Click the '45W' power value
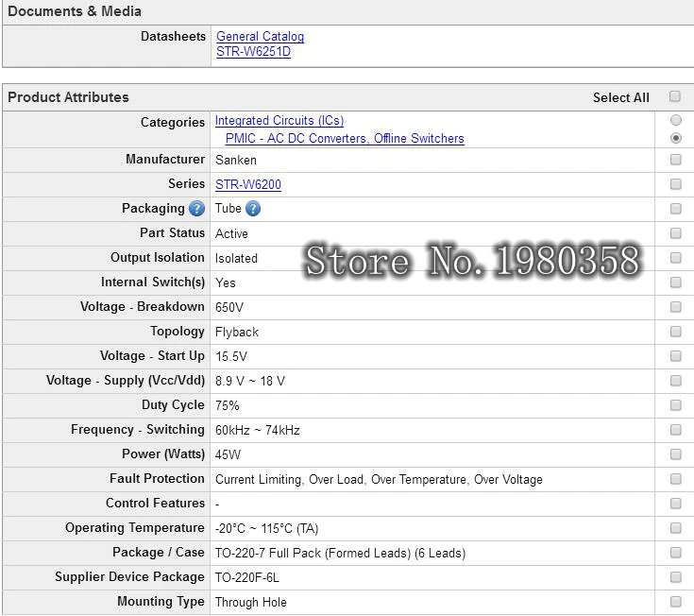694x616 pixels. pyautogui.click(x=228, y=454)
